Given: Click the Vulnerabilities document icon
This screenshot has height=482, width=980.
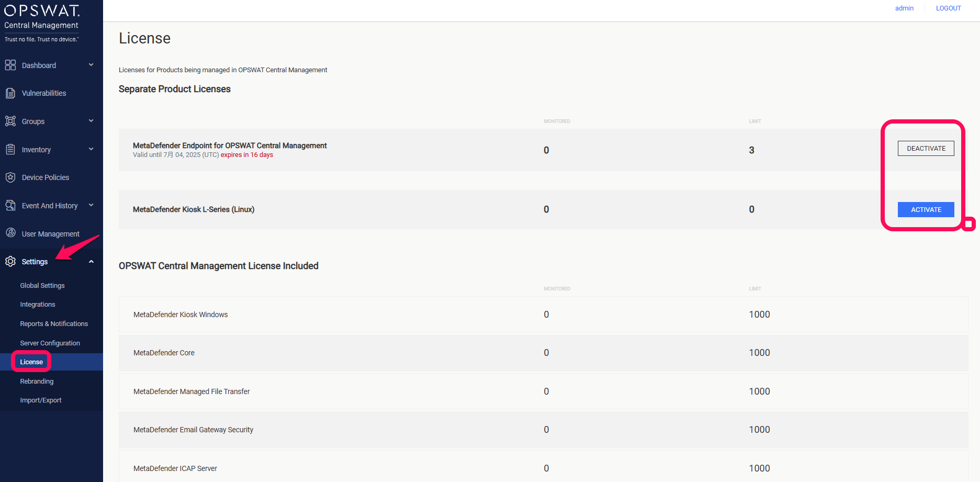Looking at the screenshot, I should tap(10, 93).
